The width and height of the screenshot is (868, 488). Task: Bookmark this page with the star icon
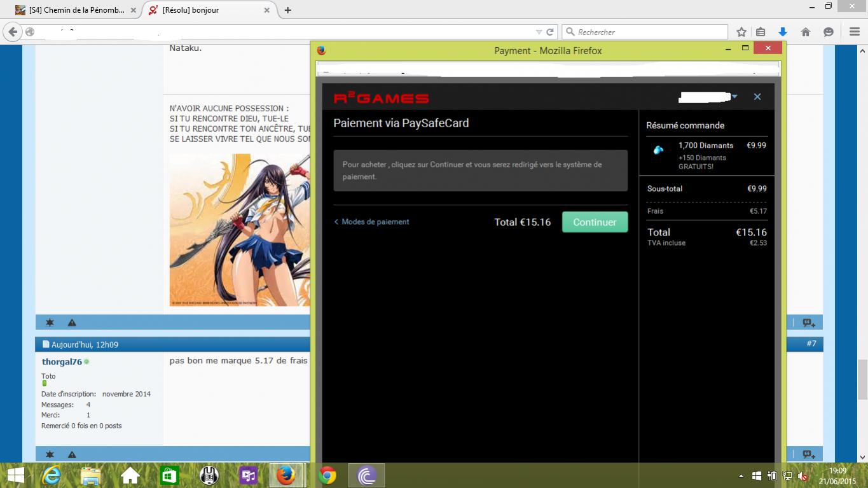(741, 32)
